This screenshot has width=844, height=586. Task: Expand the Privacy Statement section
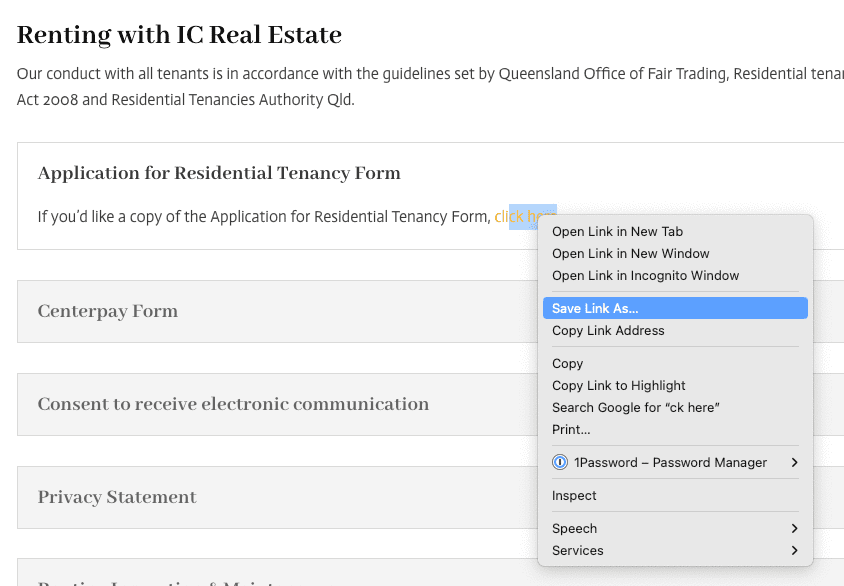pyautogui.click(x=117, y=497)
